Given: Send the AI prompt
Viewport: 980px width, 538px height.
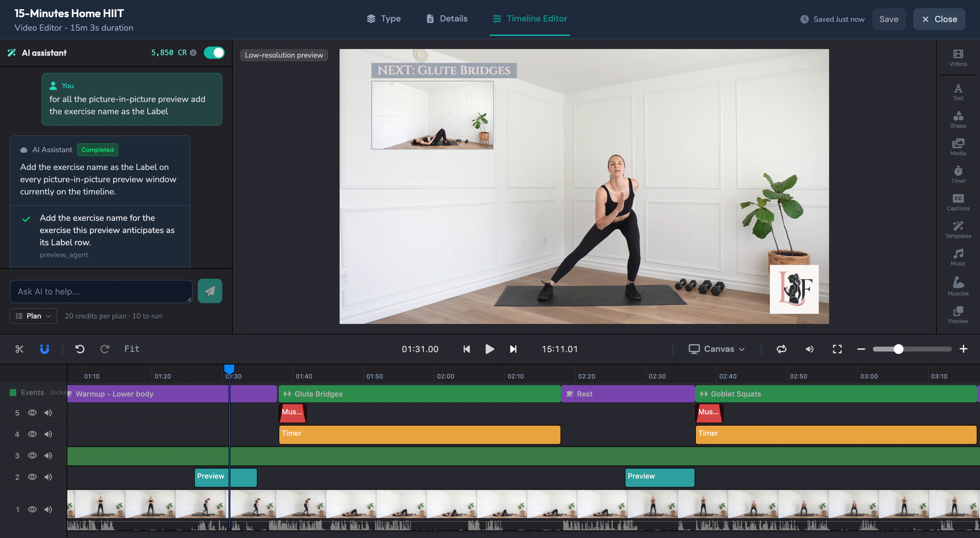Looking at the screenshot, I should click(x=210, y=291).
